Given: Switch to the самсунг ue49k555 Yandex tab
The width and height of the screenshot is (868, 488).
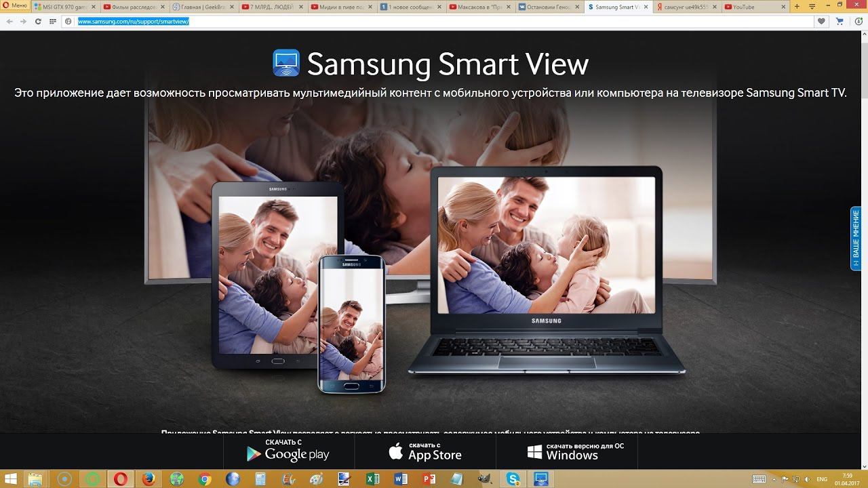Looking at the screenshot, I should click(688, 7).
